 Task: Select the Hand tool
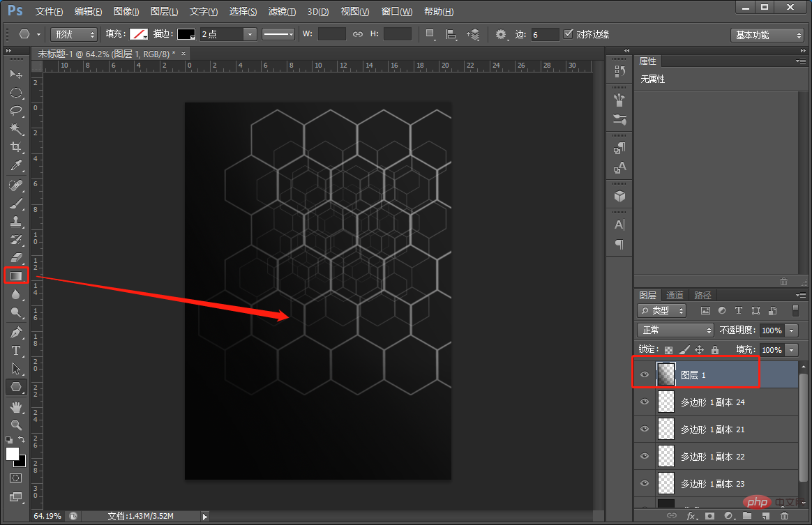[x=16, y=406]
